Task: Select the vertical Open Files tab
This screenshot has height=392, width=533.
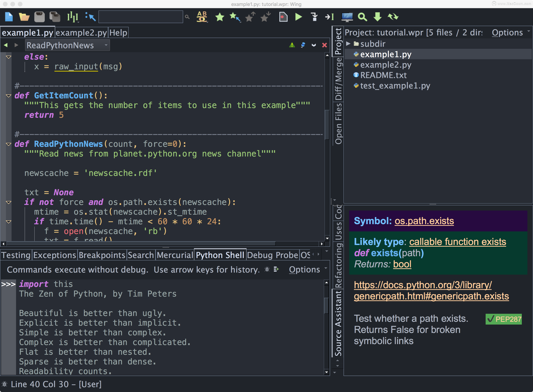Action: pyautogui.click(x=338, y=124)
